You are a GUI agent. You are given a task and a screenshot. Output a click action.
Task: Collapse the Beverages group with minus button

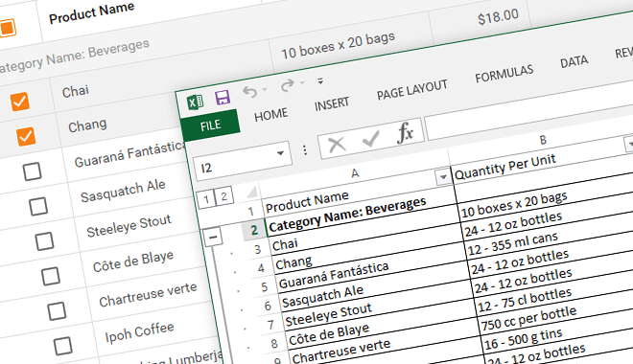point(213,237)
